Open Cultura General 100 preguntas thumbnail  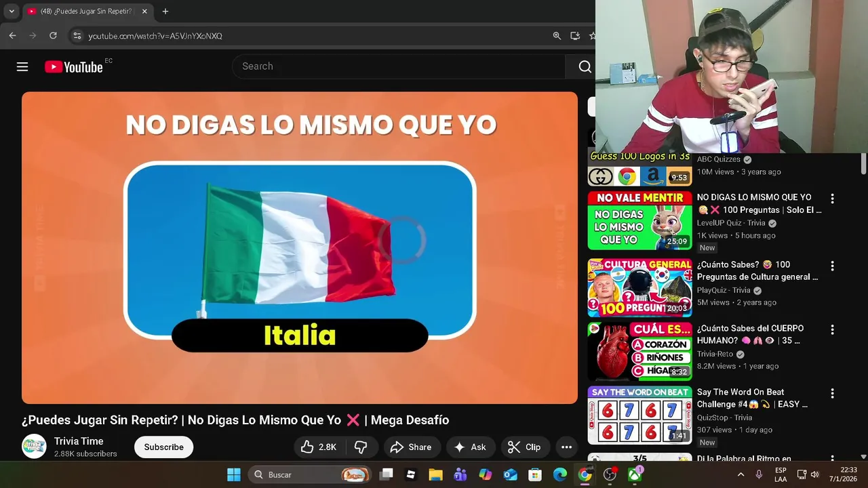coord(639,287)
